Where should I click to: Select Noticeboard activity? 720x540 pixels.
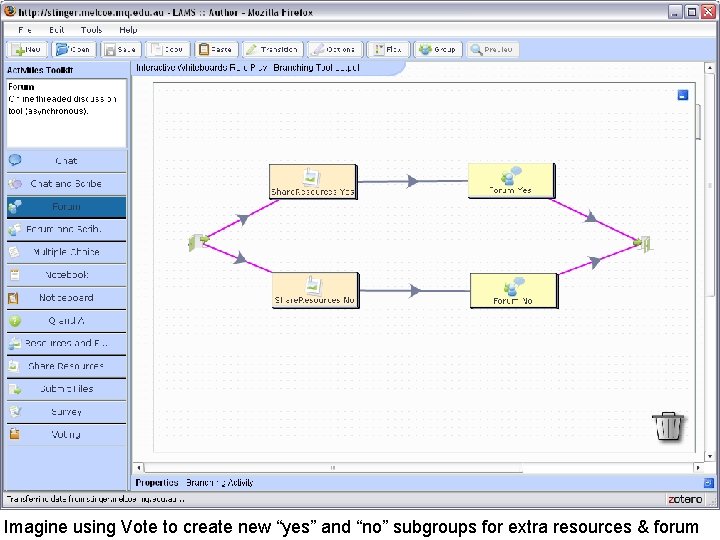point(66,298)
